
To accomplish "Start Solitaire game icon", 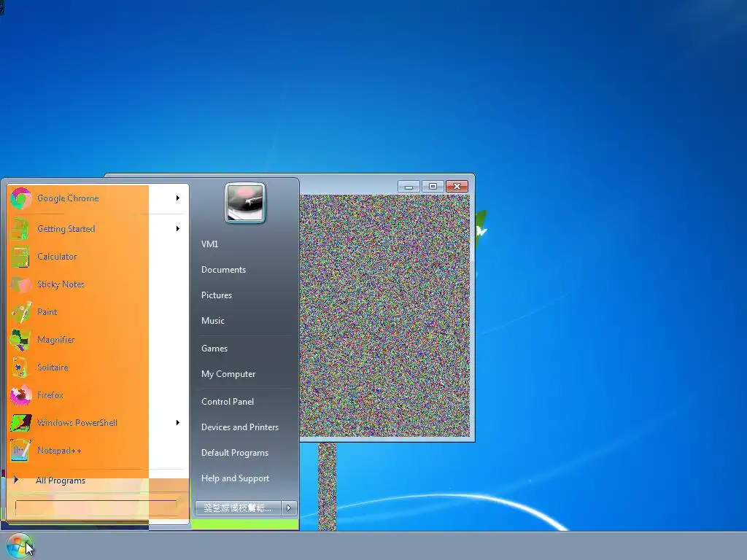I will [20, 367].
